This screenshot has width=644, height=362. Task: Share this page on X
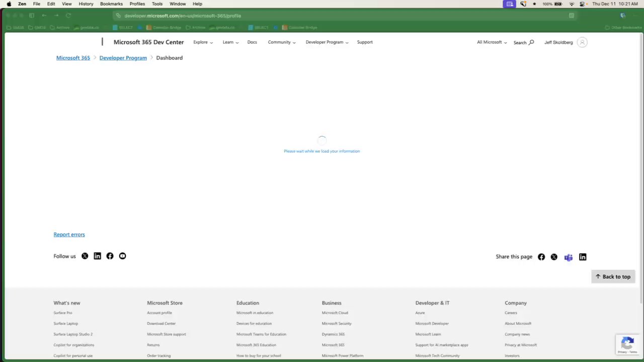[554, 257]
